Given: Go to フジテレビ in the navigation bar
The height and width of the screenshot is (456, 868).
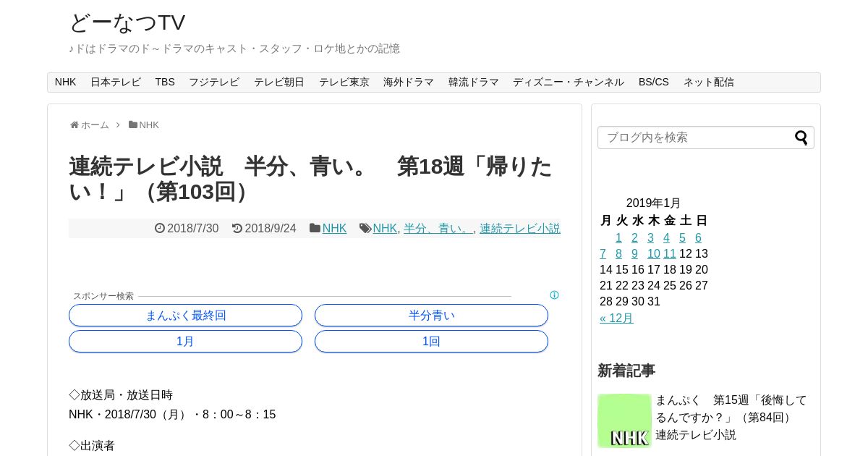Looking at the screenshot, I should [214, 83].
